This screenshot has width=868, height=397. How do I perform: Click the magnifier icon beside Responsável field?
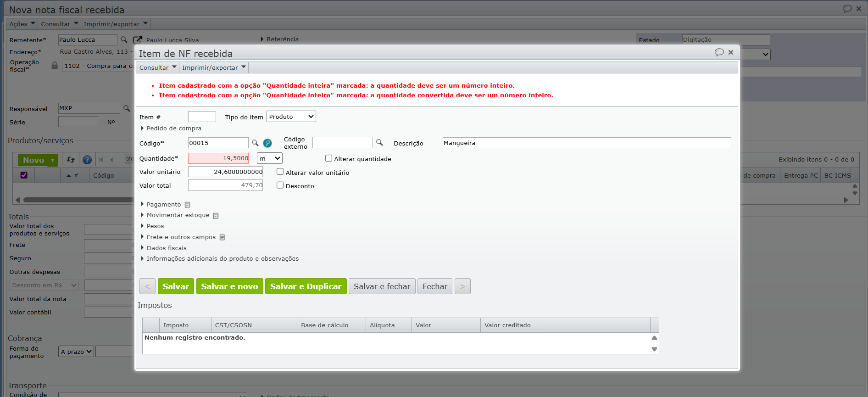tap(127, 108)
